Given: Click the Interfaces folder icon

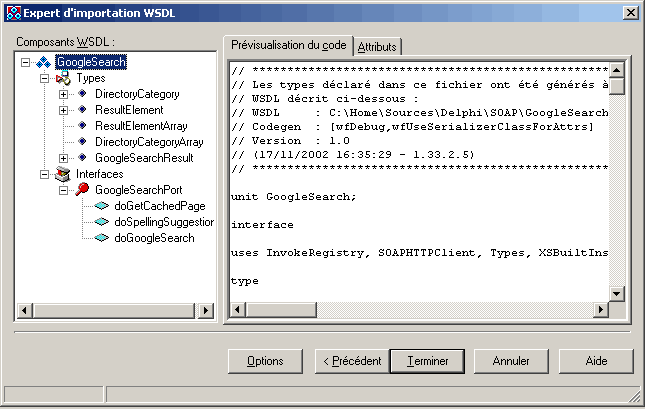Looking at the screenshot, I should [63, 174].
